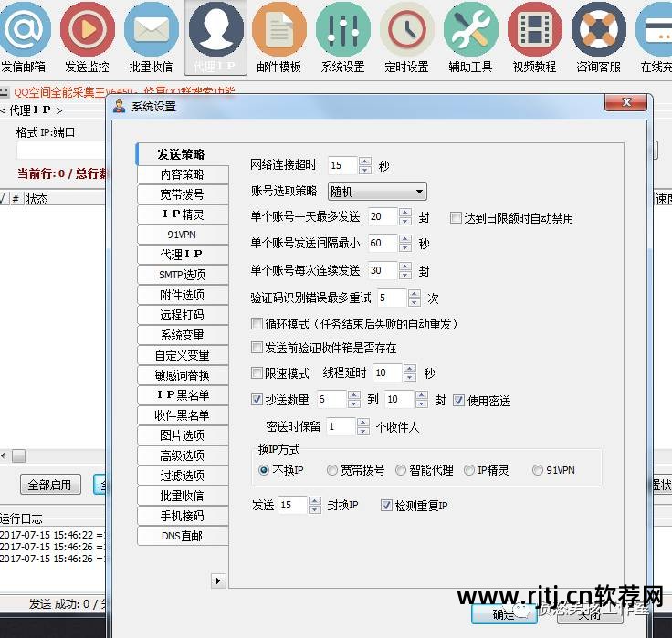This screenshot has height=638, width=672.
Task: Enable 达到日限额时自动禁用 checkbox
Action: point(456,218)
